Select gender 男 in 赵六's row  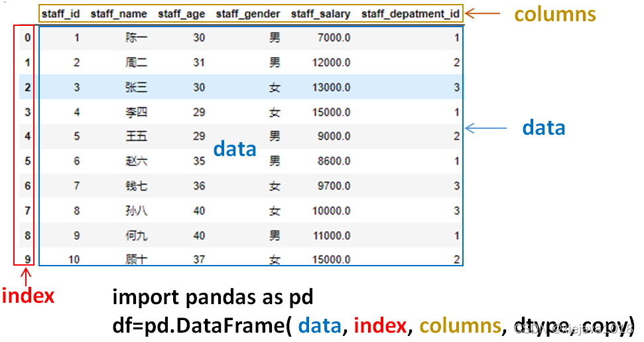coord(275,161)
